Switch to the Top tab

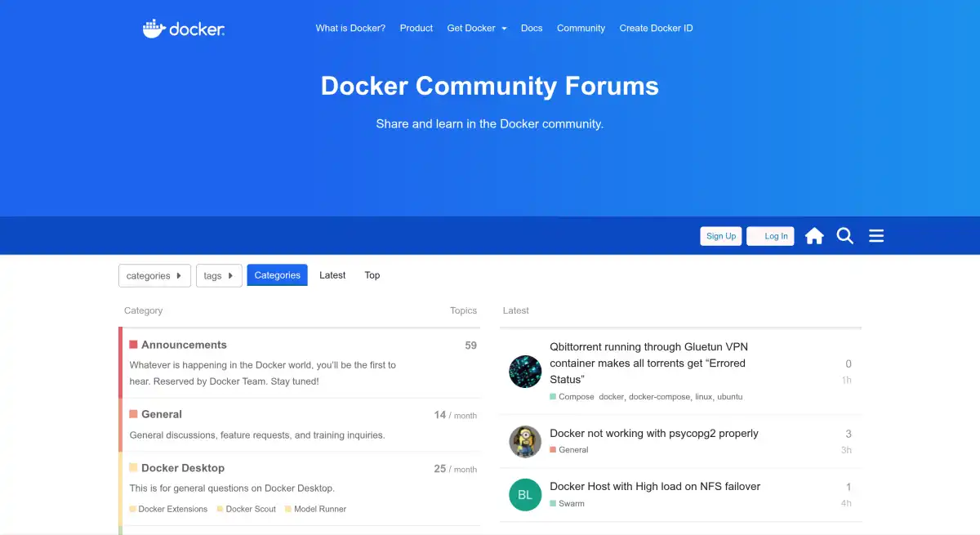(372, 275)
